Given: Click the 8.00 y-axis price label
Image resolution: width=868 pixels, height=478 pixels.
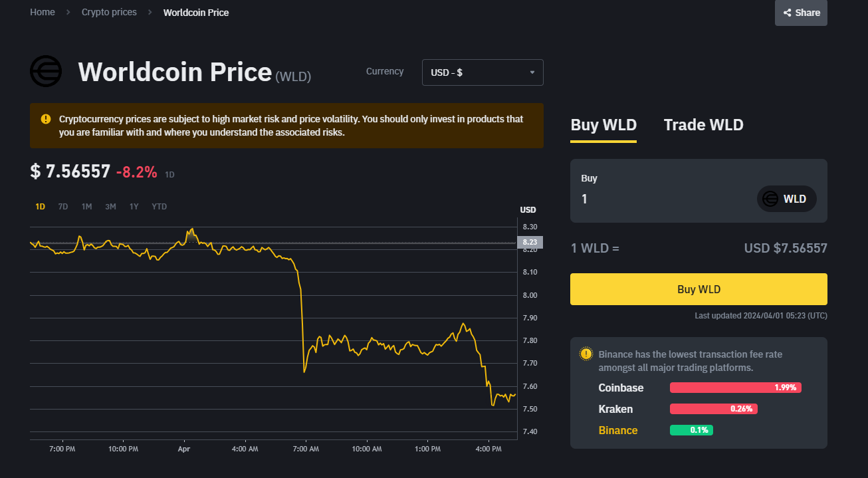Looking at the screenshot, I should pyautogui.click(x=530, y=295).
